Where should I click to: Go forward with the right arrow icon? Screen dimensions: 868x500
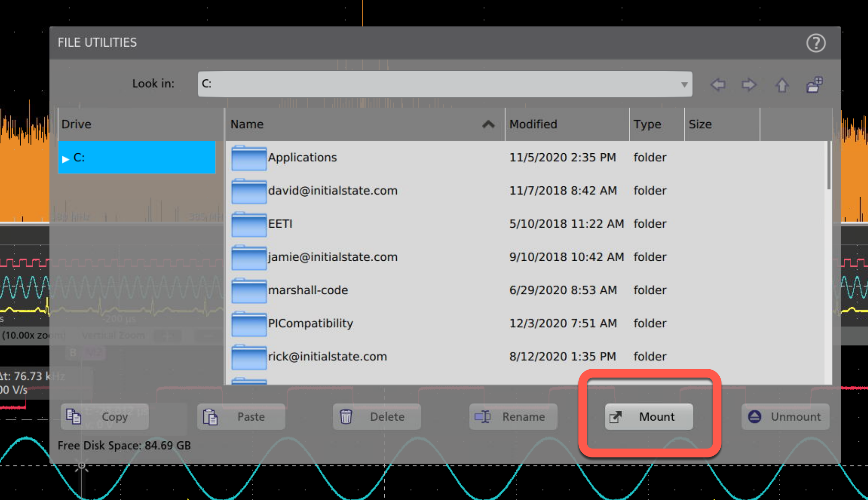click(x=748, y=84)
